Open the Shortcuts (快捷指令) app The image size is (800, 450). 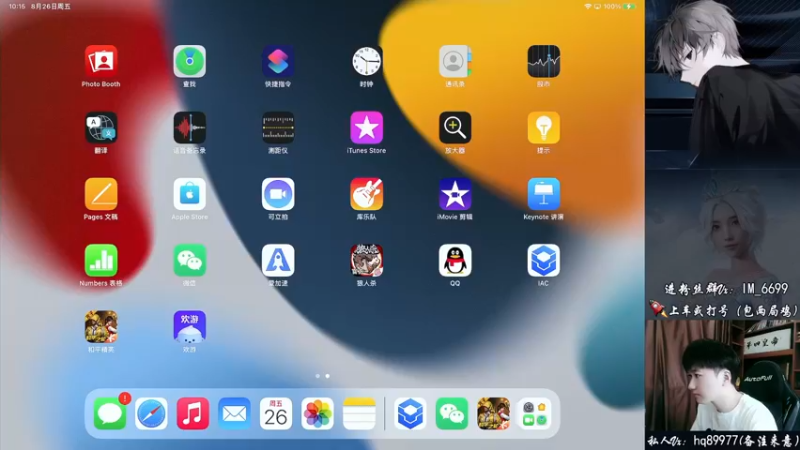[278, 61]
